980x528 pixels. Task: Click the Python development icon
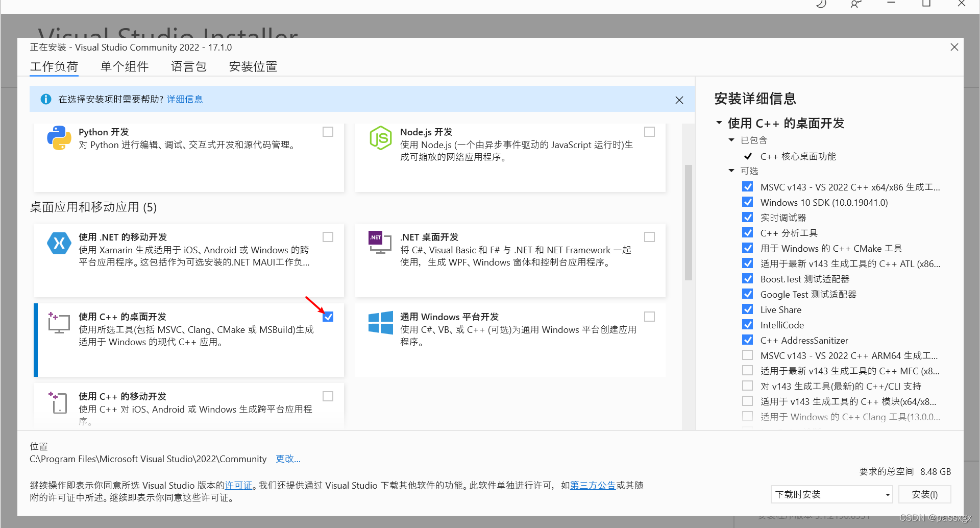59,138
